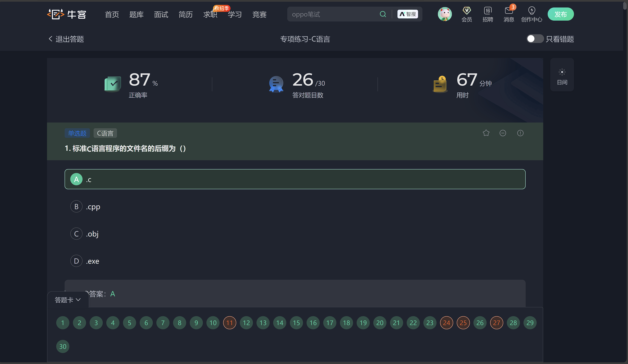Click the circled minus icon beside question

[x=503, y=133]
